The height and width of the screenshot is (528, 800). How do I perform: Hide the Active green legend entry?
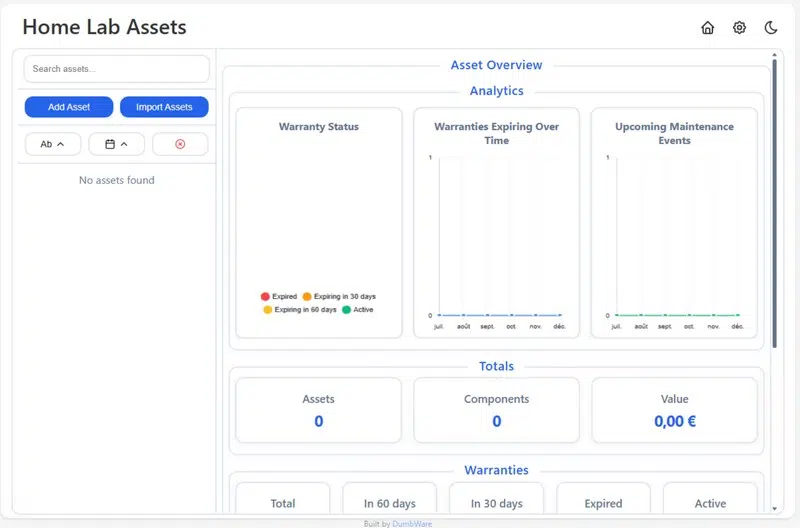pos(358,310)
